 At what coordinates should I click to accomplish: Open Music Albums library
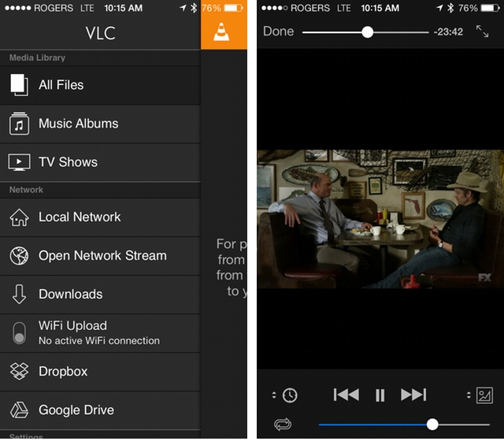coord(78,124)
